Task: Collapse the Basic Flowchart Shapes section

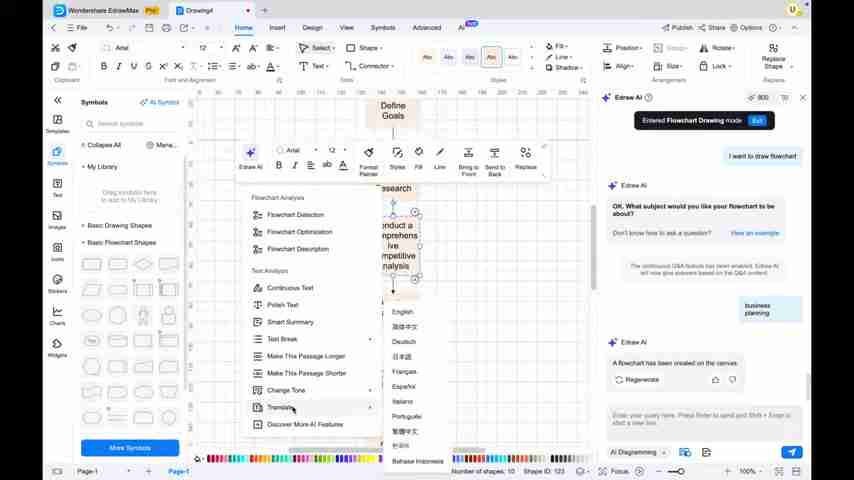Action: coord(83,242)
